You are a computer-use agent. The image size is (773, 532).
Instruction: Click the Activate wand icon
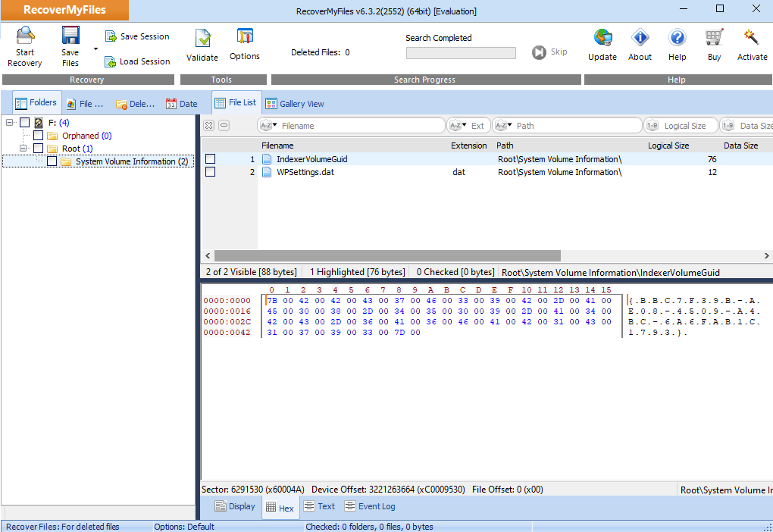[x=751, y=37]
